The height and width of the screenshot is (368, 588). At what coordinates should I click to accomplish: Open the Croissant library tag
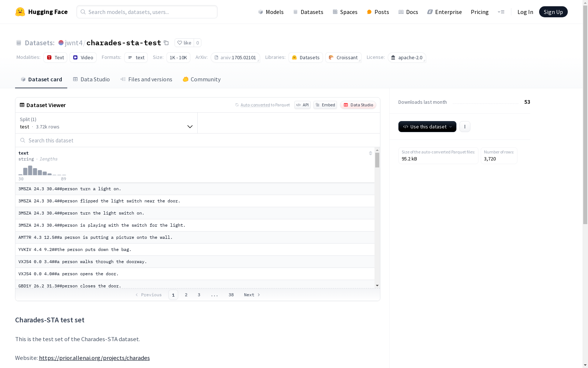(x=343, y=57)
